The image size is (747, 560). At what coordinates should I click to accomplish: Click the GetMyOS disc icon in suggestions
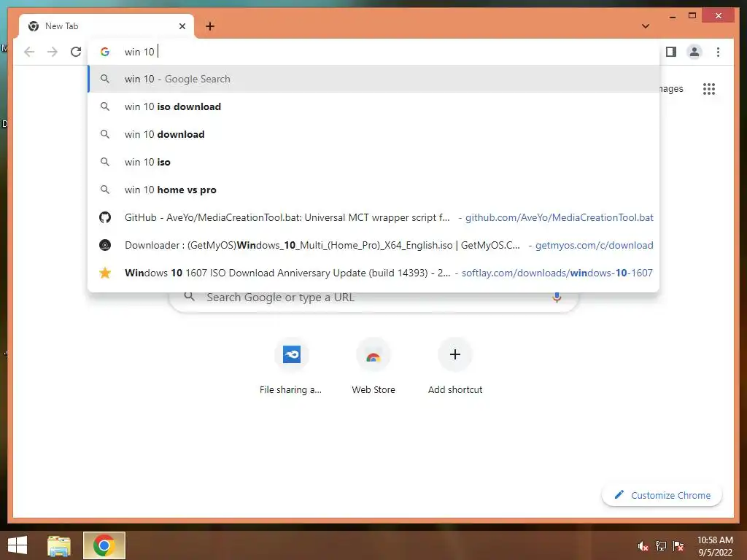105,245
